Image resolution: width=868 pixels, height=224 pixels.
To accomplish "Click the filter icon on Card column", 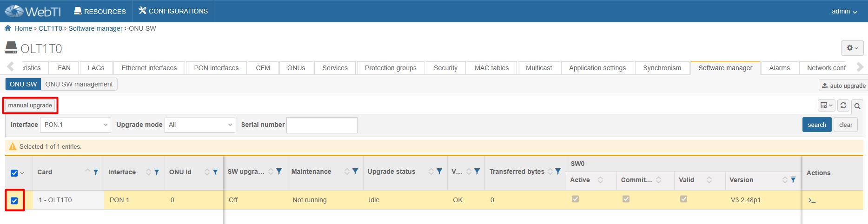I will click(96, 172).
